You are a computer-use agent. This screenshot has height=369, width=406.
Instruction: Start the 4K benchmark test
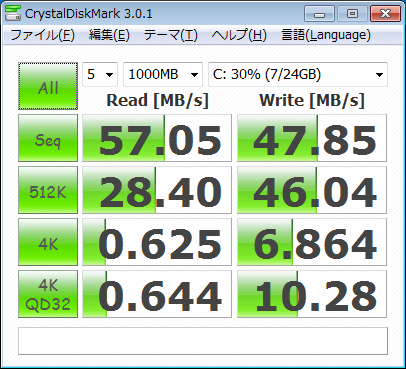[48, 242]
